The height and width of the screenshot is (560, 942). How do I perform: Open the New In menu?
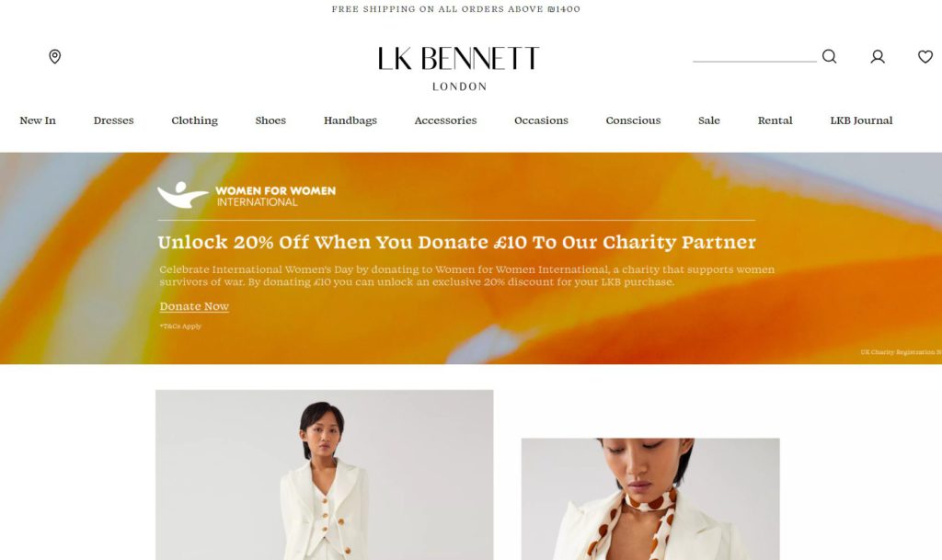point(37,120)
